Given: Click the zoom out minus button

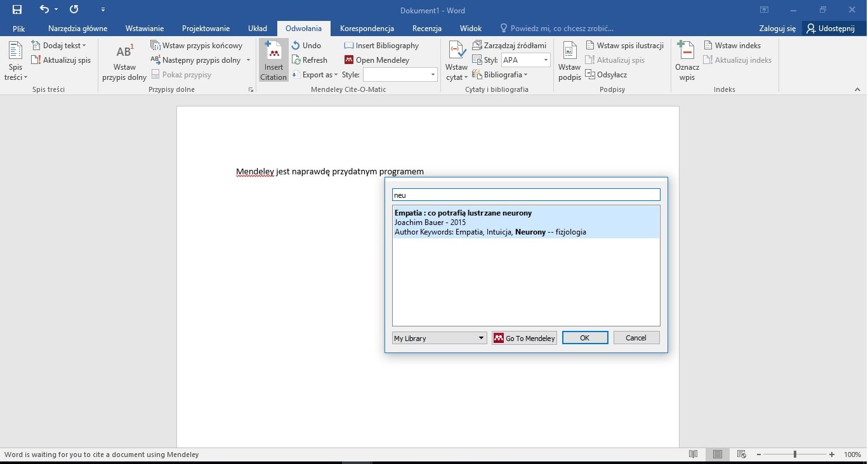Looking at the screenshot, I should pos(758,454).
